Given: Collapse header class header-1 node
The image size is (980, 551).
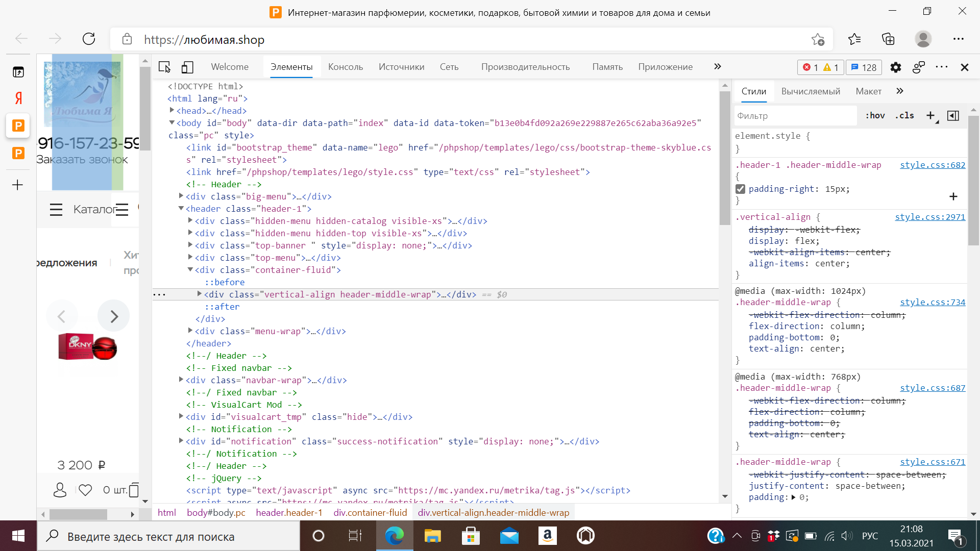Looking at the screenshot, I should [181, 208].
